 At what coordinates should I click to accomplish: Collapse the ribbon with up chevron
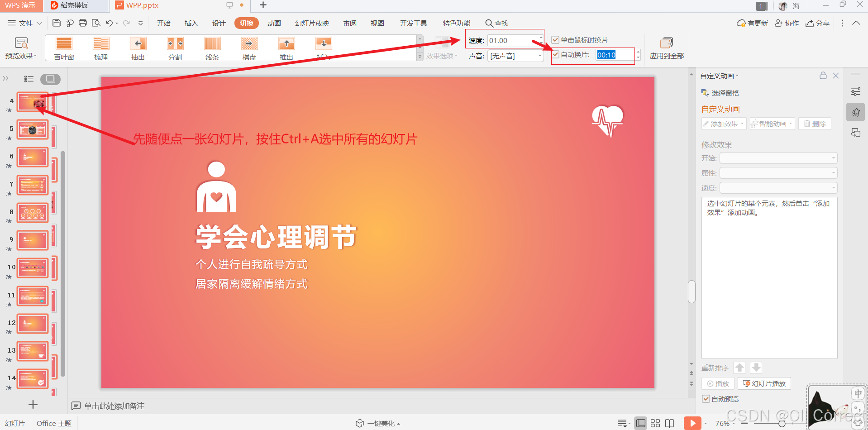856,23
